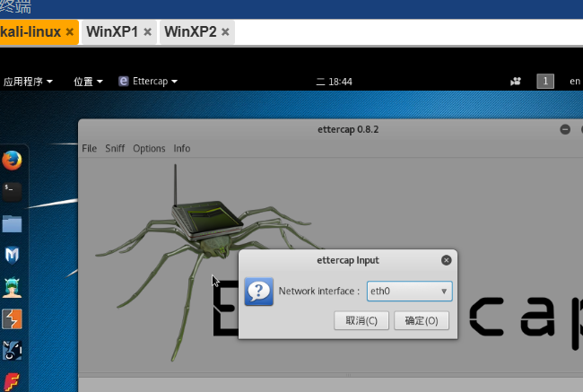Image resolution: width=583 pixels, height=392 pixels.
Task: Open the File menu in ettercap
Action: (89, 148)
